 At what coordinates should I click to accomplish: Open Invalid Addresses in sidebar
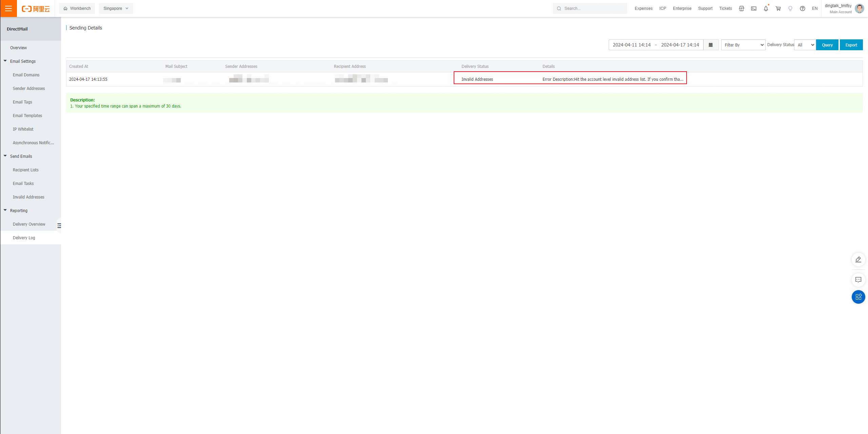(28, 197)
